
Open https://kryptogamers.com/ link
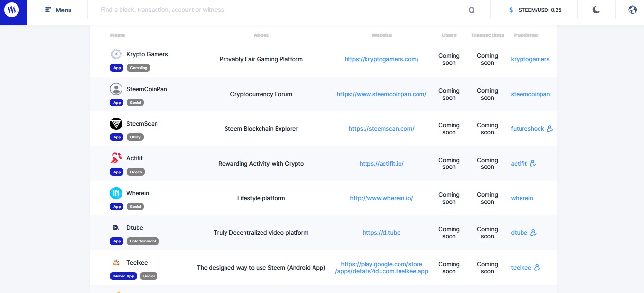point(382,59)
